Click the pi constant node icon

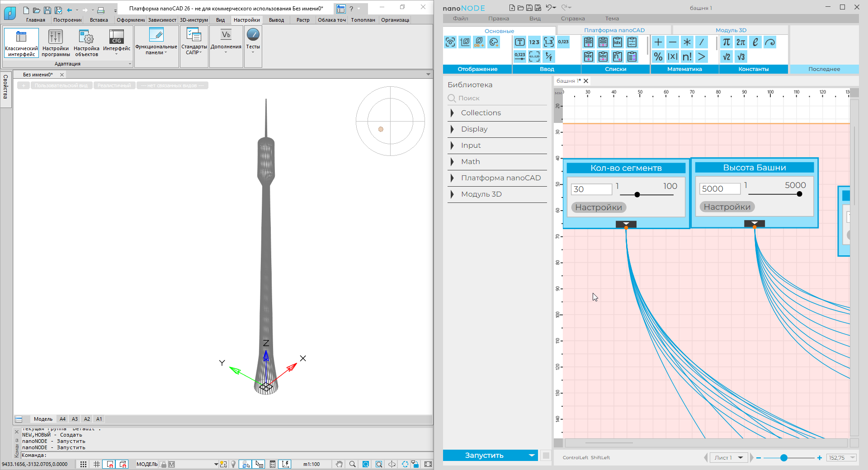(x=726, y=42)
